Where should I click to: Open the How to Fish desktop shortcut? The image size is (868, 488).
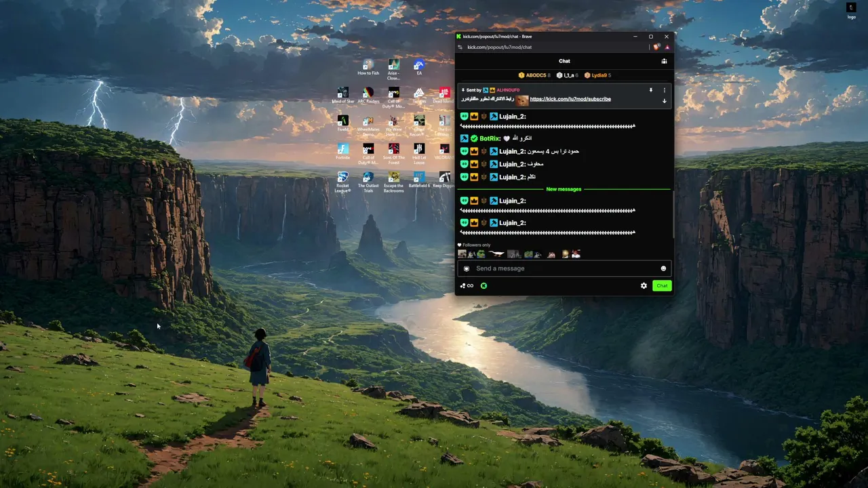pos(368,67)
